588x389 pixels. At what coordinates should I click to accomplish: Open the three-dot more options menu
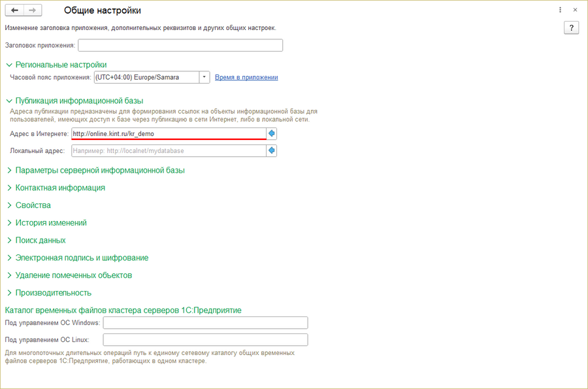560,10
